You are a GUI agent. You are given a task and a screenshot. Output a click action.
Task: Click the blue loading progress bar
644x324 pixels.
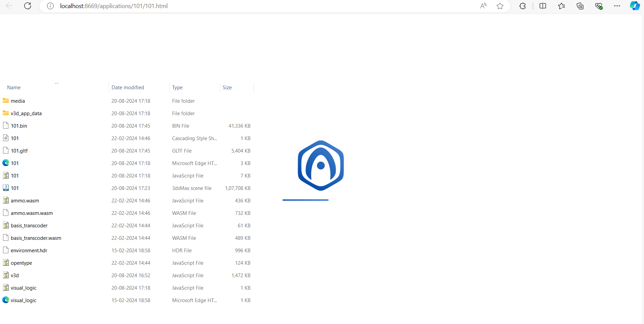coord(305,200)
